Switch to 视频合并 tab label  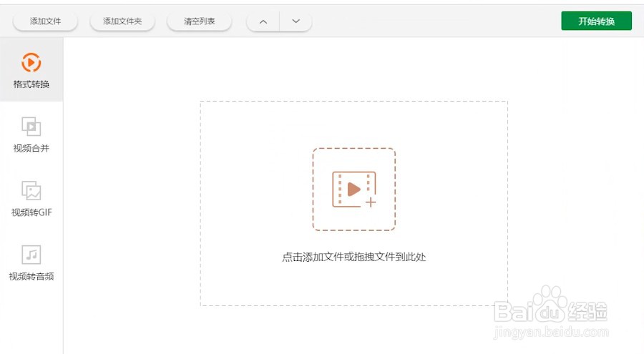click(x=31, y=148)
